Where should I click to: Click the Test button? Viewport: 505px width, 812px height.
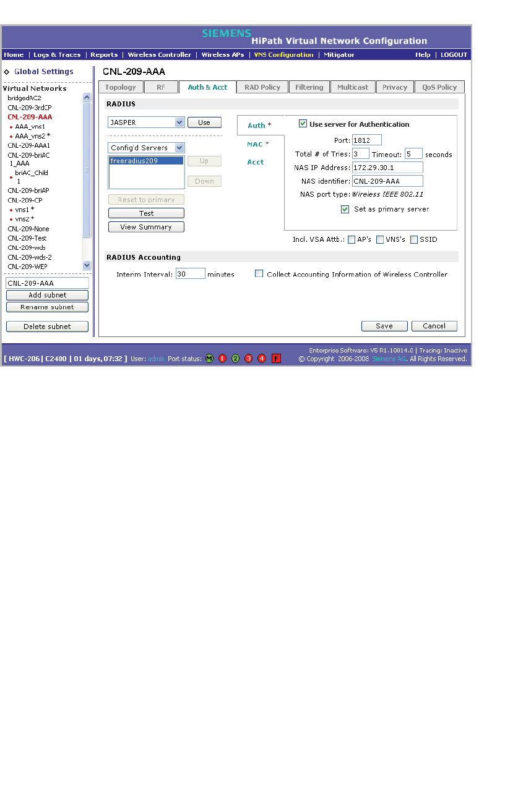click(146, 213)
